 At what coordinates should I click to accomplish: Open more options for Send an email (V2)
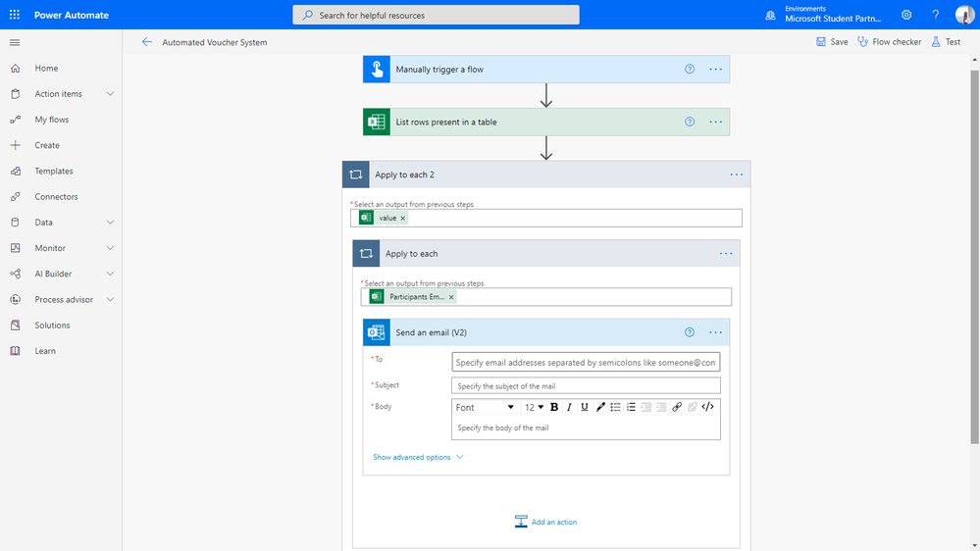(x=715, y=332)
